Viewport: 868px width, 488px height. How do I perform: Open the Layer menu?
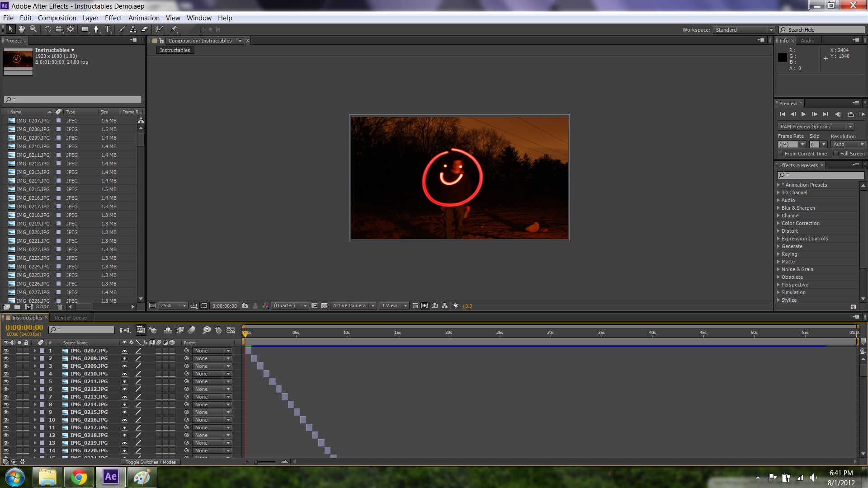(x=90, y=18)
